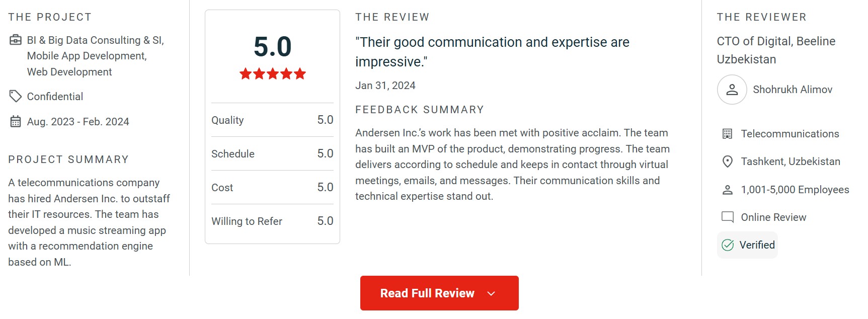Click the calendar icon beside project dates
Image resolution: width=868 pixels, height=319 pixels.
pyautogui.click(x=16, y=121)
